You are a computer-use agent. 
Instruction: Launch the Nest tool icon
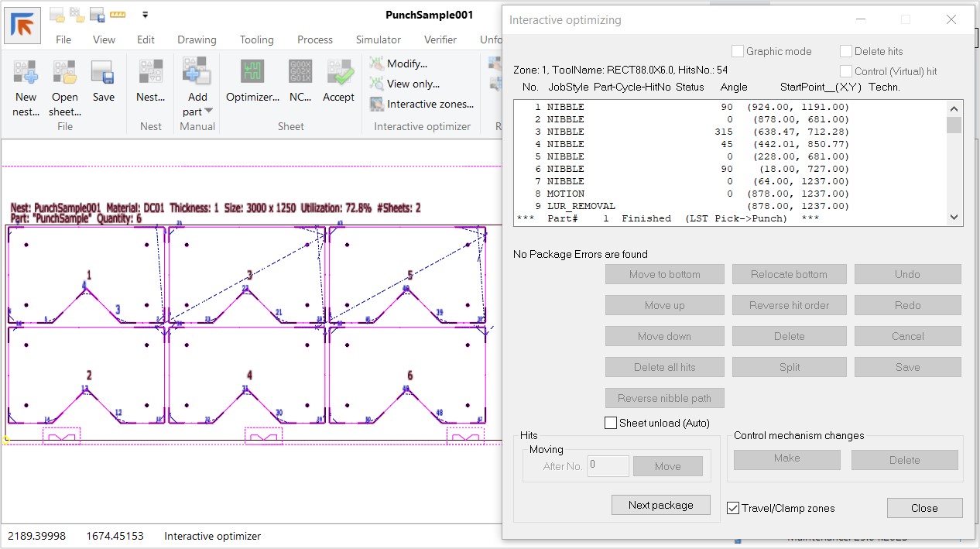point(150,73)
